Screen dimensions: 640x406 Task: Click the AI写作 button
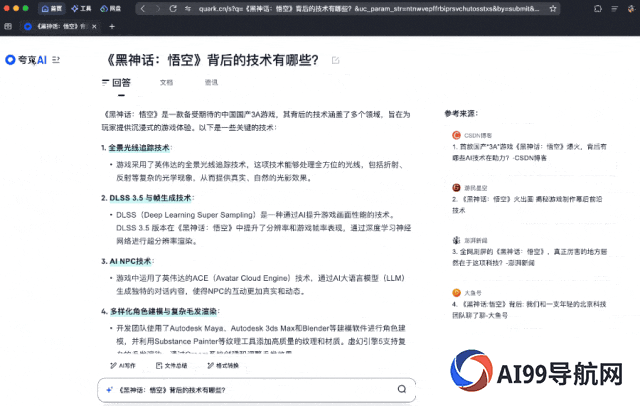(x=123, y=366)
